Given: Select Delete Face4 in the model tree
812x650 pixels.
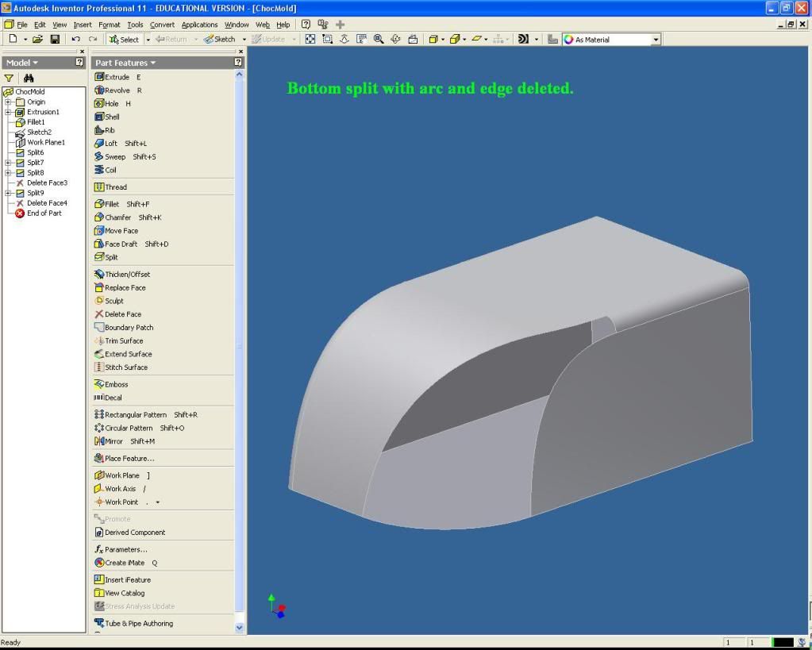Looking at the screenshot, I should tap(47, 203).
